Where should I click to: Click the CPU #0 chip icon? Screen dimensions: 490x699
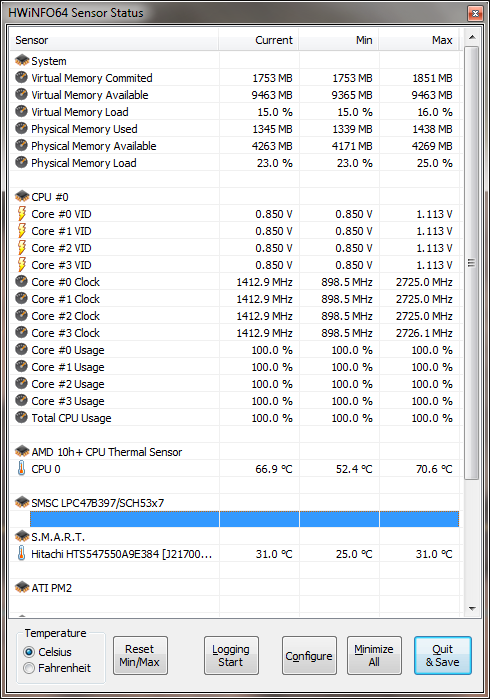point(22,196)
